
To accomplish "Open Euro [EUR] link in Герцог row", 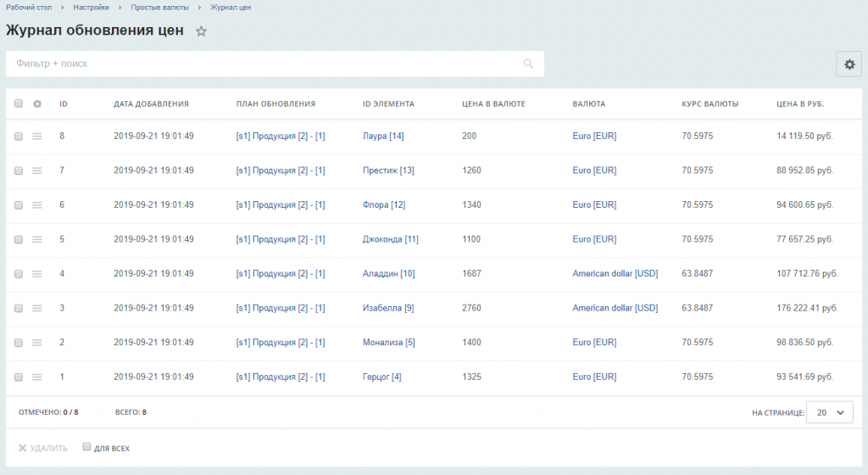I will click(594, 377).
